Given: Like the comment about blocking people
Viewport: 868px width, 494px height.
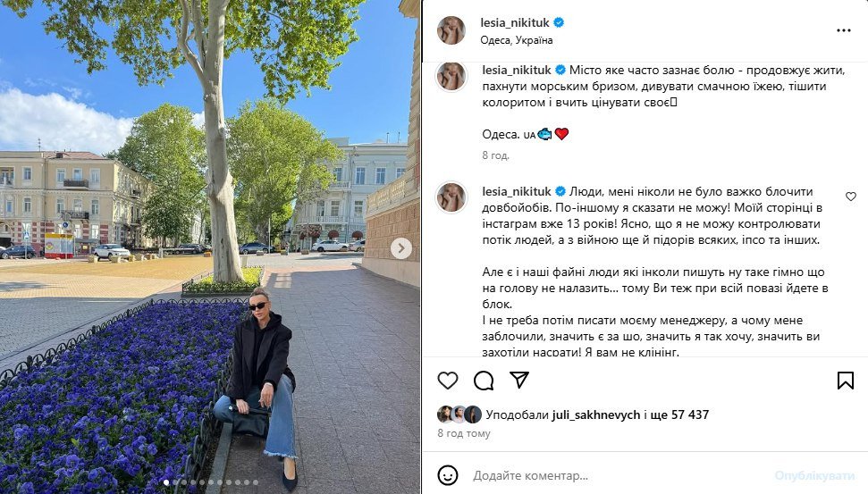Looking at the screenshot, I should click(850, 197).
